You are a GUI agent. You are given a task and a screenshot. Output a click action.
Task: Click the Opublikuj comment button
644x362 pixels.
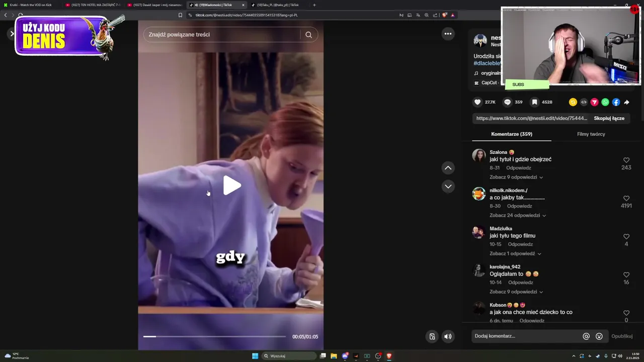point(622,336)
